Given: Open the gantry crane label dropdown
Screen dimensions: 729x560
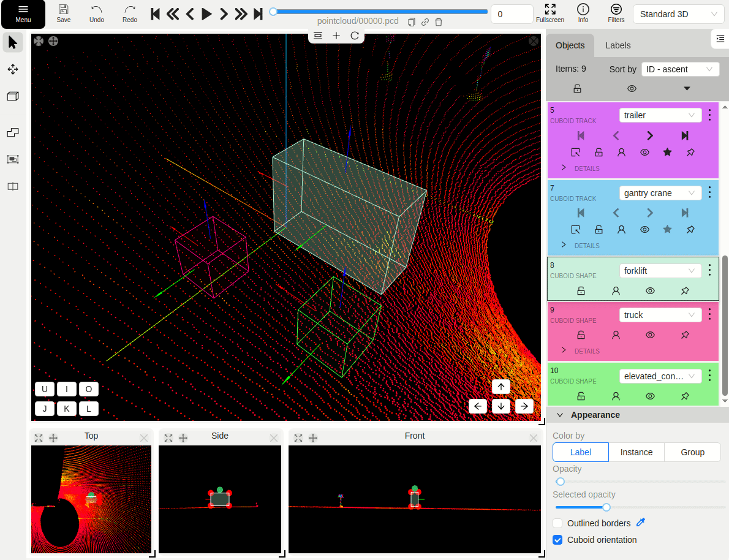Looking at the screenshot, I should tap(660, 193).
